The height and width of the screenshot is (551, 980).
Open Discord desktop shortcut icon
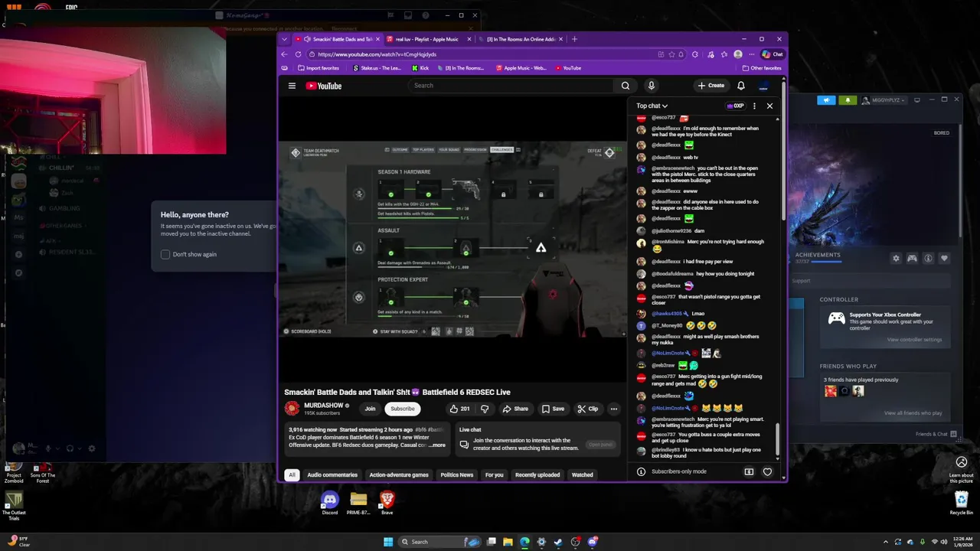[330, 502]
